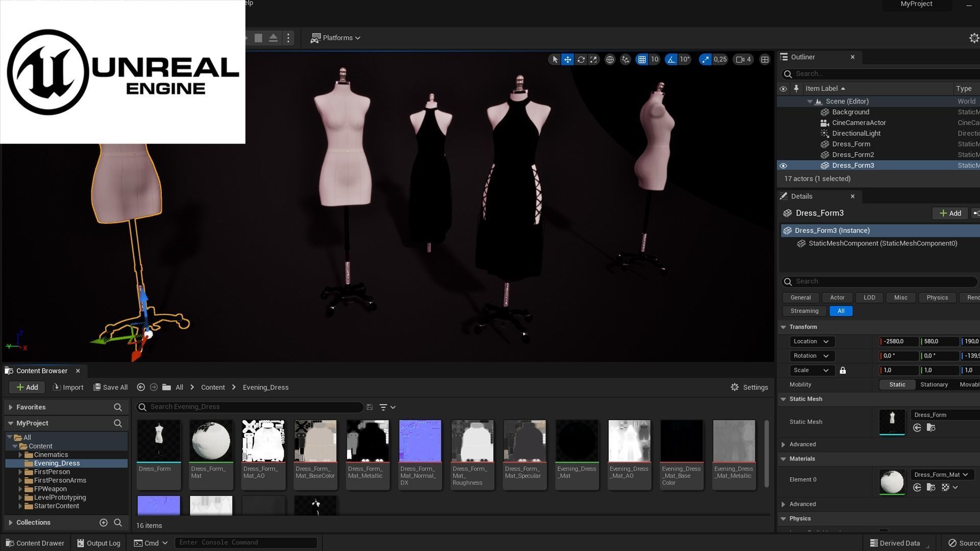Toggle visibility of Dress_Form3 in Outliner
The width and height of the screenshot is (980, 551).
click(783, 165)
